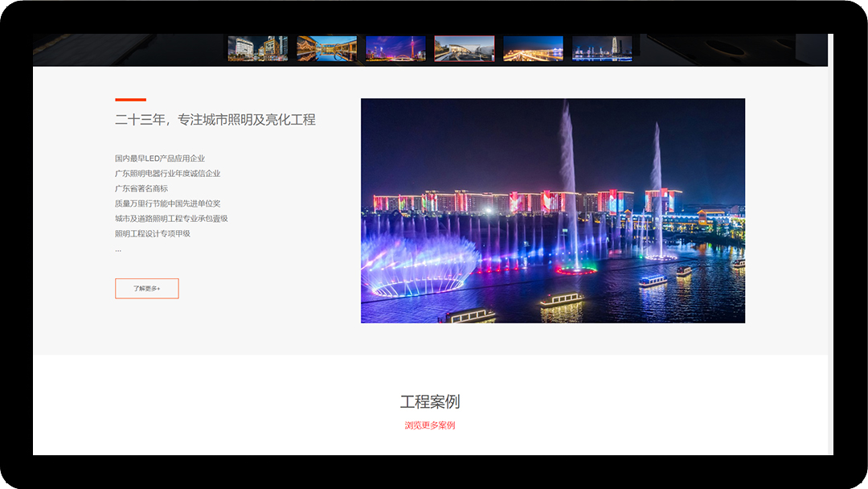Click the text 照明工程设计专项甲级

pos(153,233)
